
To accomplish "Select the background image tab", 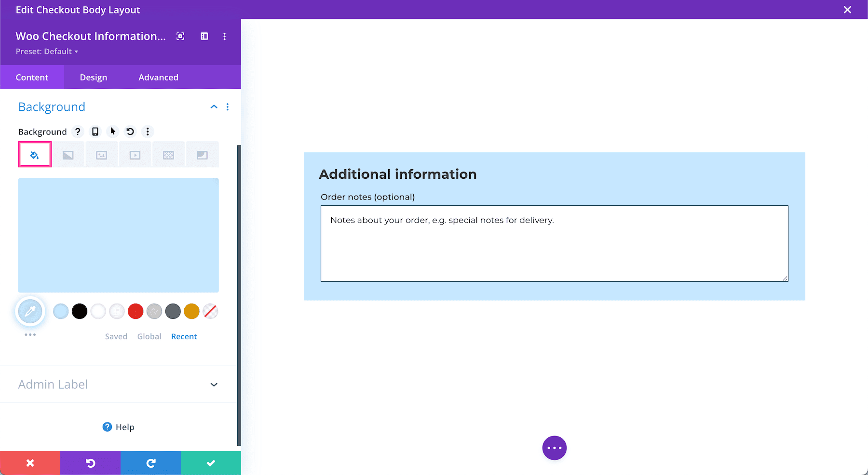I will [x=101, y=155].
